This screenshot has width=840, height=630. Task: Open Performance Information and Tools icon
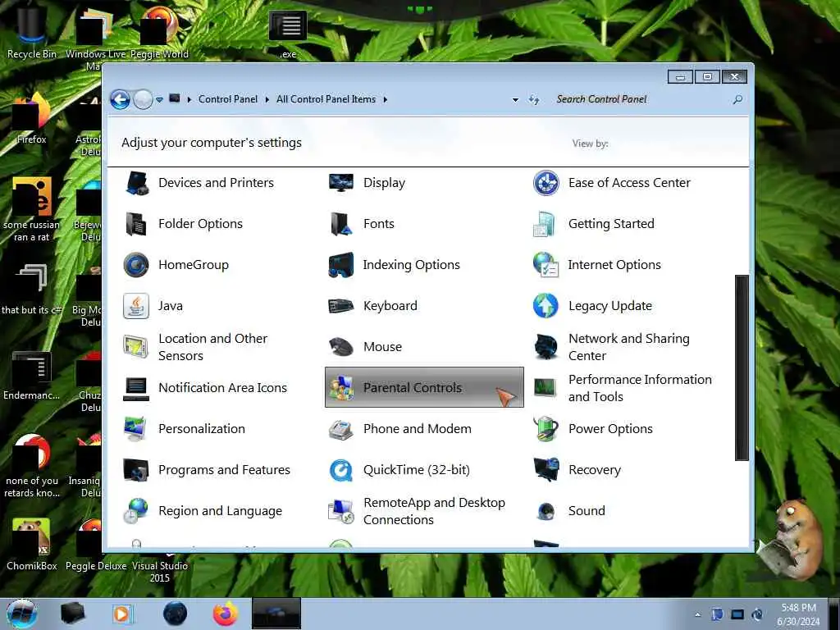pos(546,388)
